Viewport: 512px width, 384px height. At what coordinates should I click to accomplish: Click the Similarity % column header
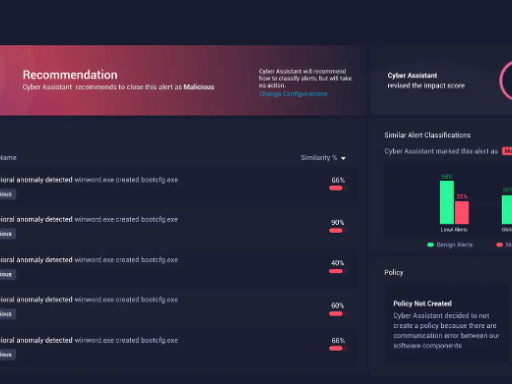point(319,158)
